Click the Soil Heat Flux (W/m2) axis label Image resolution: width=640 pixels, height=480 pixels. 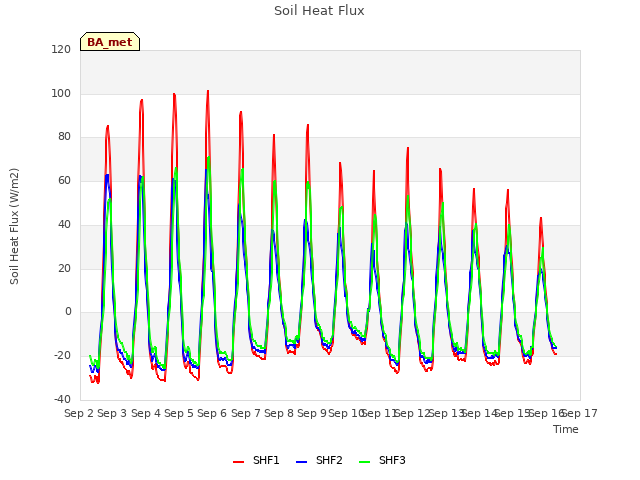(x=14, y=226)
